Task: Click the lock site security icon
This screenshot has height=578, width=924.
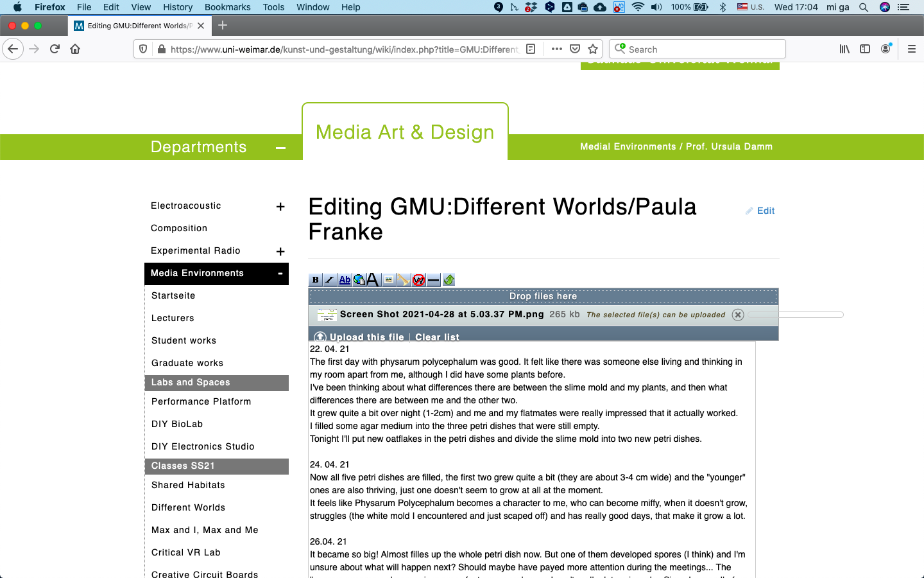Action: [161, 49]
